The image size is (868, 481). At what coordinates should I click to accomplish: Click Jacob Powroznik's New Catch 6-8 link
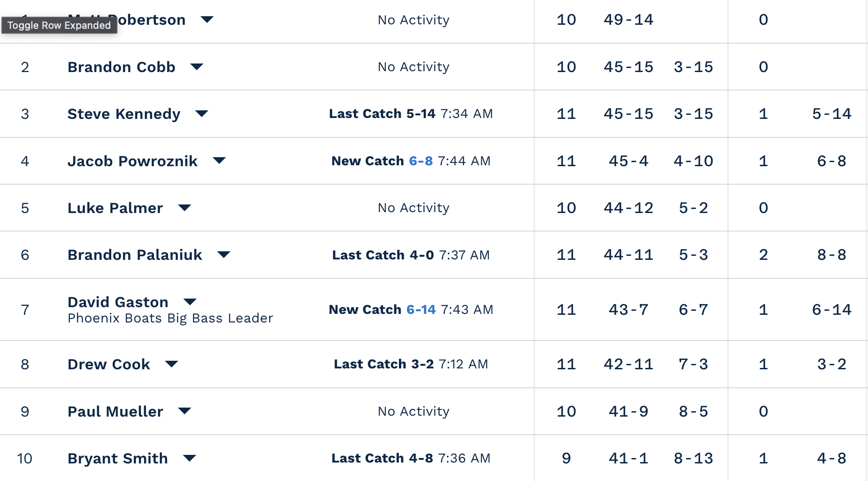point(420,161)
